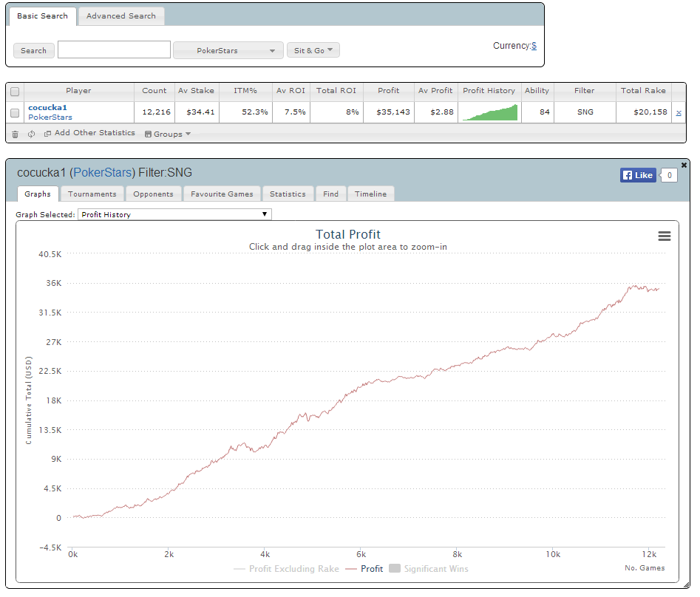The image size is (700, 597).
Task: Expand the Groups dropdown
Action: [168, 134]
